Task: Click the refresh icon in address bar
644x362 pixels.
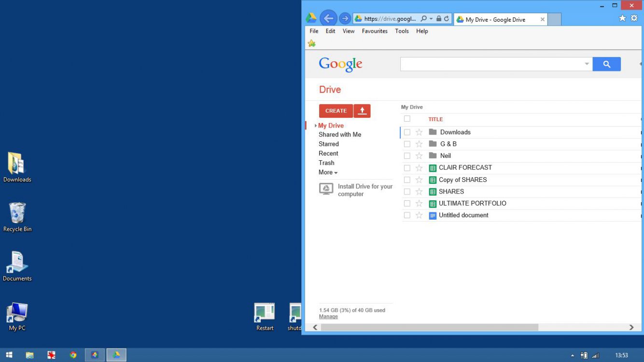Action: pos(447,19)
